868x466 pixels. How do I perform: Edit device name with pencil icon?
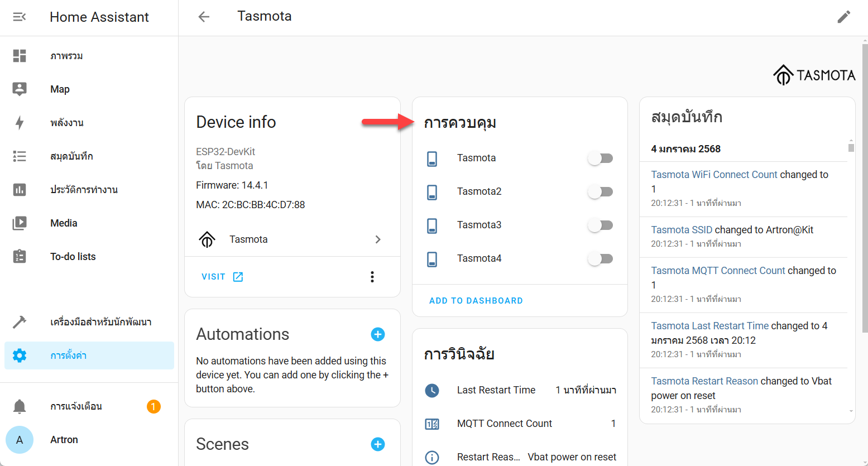pos(844,17)
